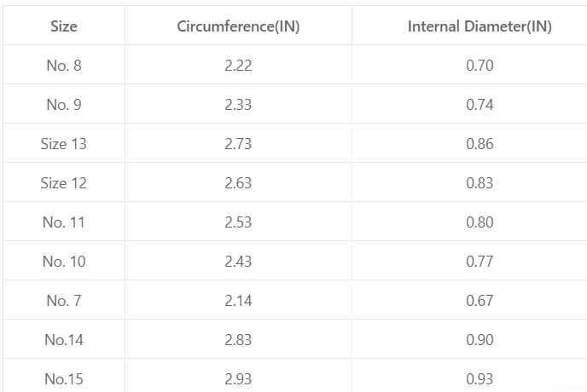Select the No. 8 size cell
The height and width of the screenshot is (392, 587).
coord(64,66)
